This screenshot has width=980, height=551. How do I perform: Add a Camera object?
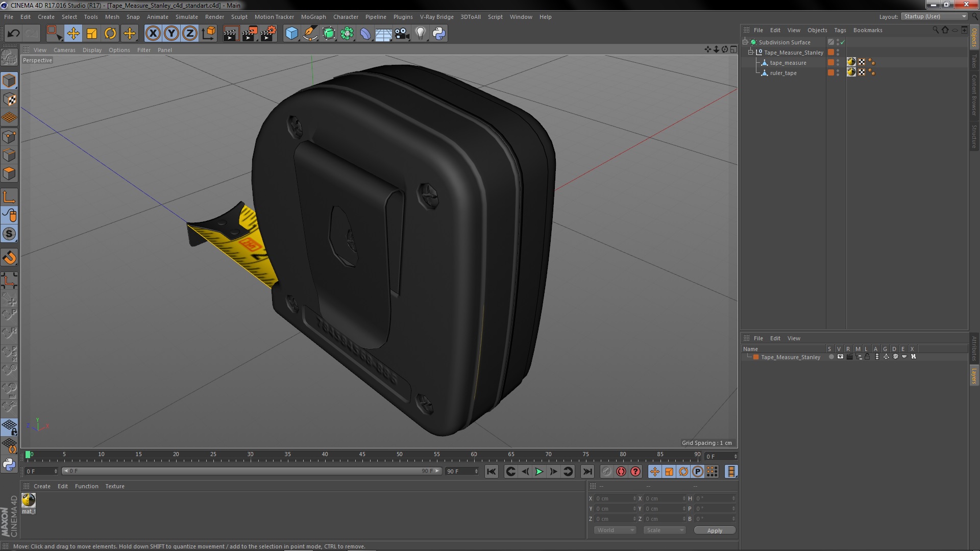point(402,34)
